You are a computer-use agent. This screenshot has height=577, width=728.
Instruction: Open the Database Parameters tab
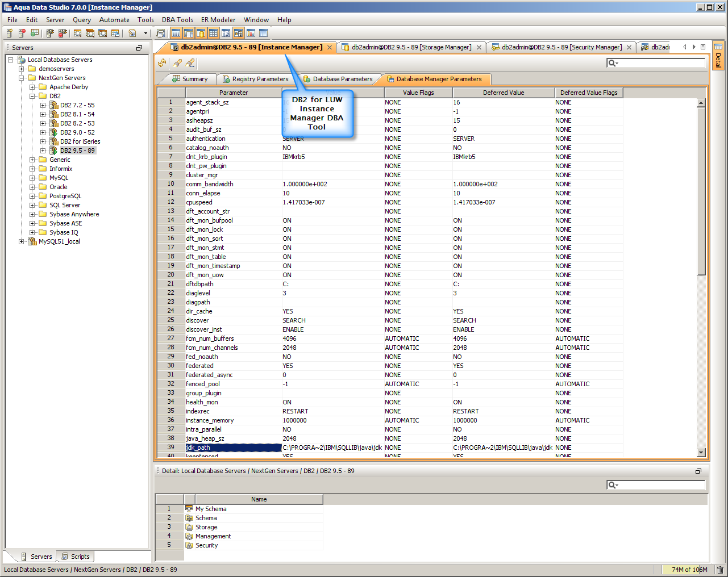point(338,79)
